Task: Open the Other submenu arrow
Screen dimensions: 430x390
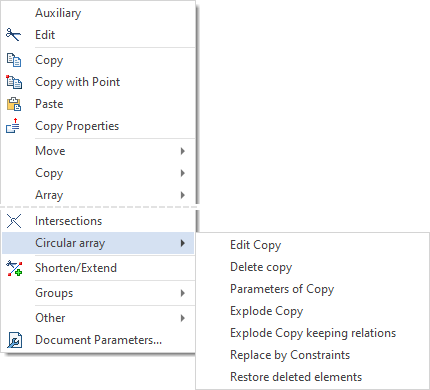Action: pos(182,318)
